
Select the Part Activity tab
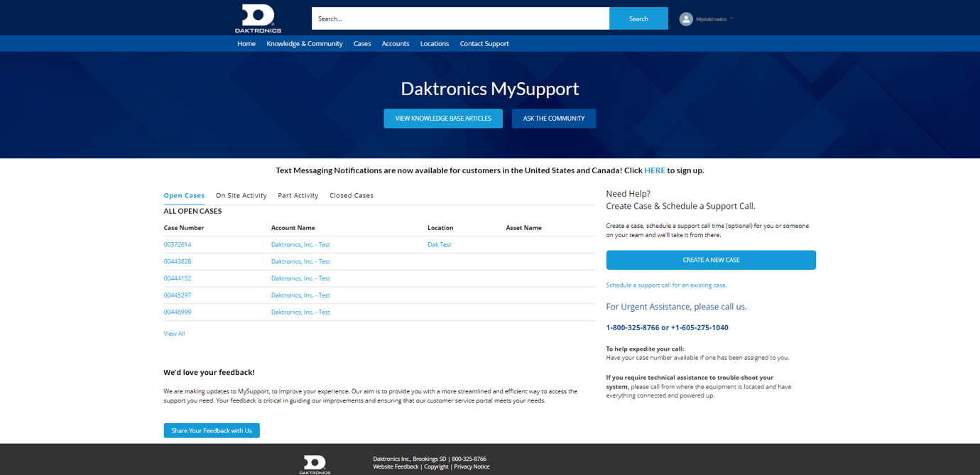[298, 195]
